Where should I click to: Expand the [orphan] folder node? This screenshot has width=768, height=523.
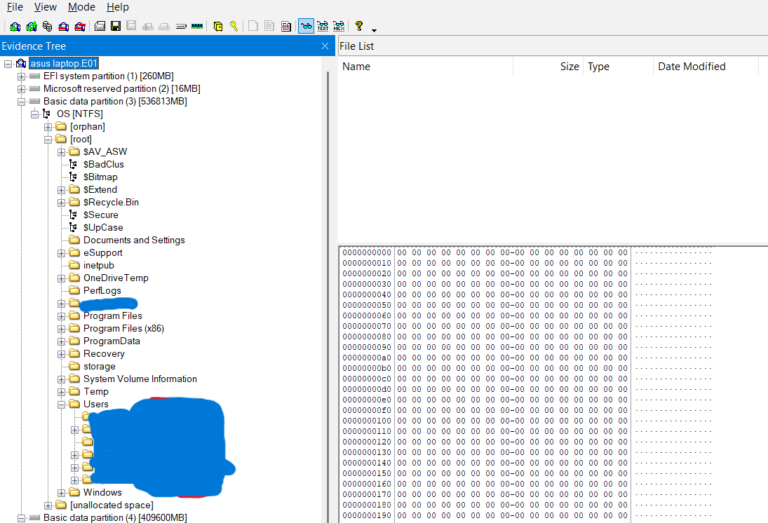[48, 127]
